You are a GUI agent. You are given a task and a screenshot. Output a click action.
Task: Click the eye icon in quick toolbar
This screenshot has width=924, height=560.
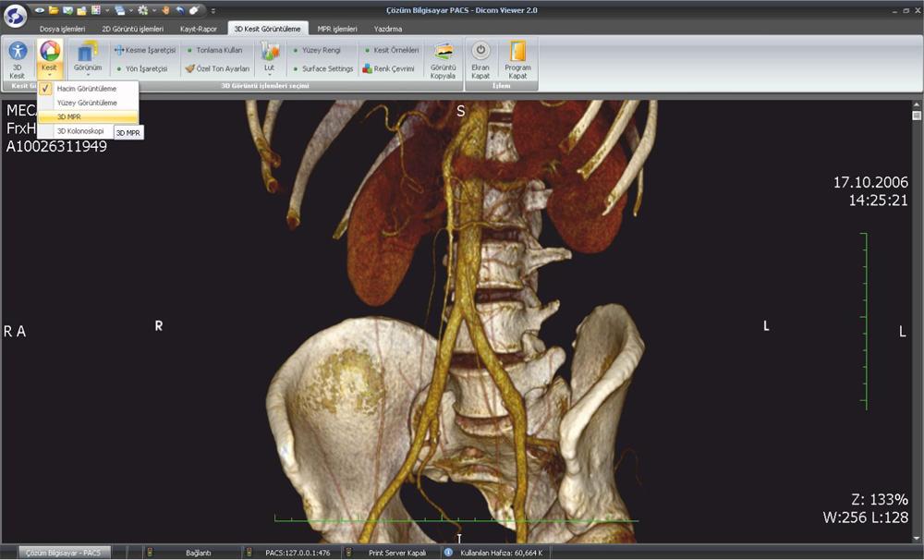click(40, 10)
